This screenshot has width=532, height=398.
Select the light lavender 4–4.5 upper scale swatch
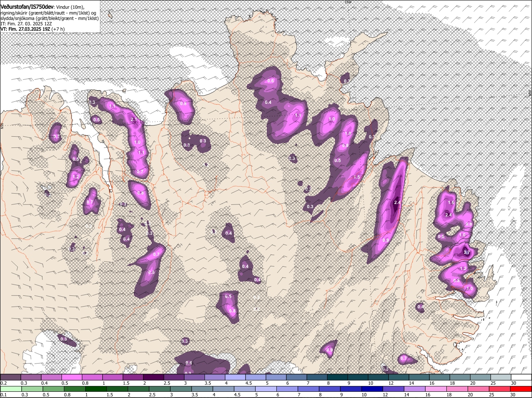pyautogui.click(x=235, y=377)
